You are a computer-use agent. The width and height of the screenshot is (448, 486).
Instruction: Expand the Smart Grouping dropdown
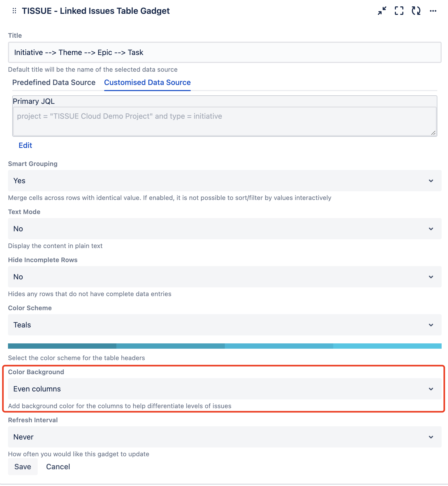coord(225,181)
